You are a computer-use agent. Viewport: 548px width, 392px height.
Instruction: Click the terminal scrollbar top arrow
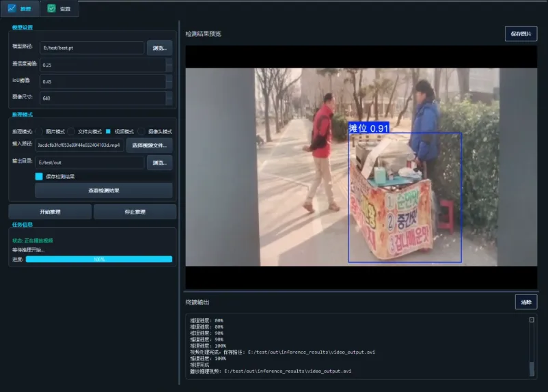coord(532,320)
